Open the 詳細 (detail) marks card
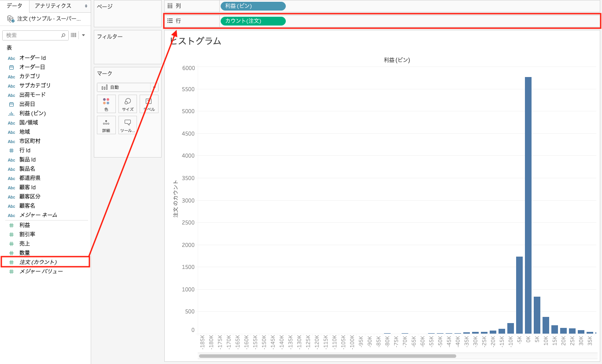This screenshot has width=602, height=364. click(106, 125)
